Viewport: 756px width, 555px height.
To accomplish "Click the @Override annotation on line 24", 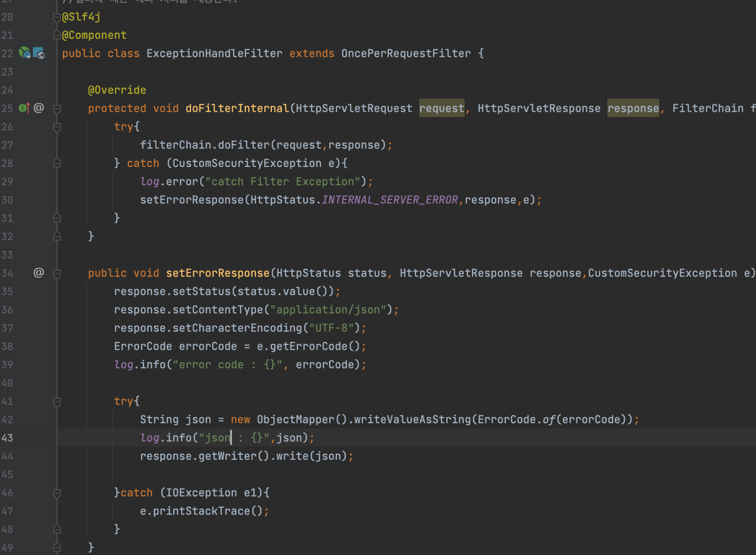I will pos(117,90).
